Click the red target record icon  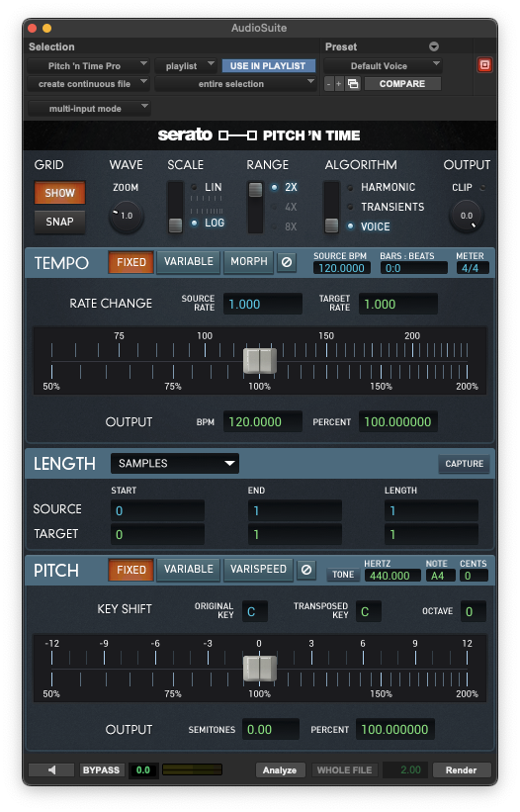point(484,65)
